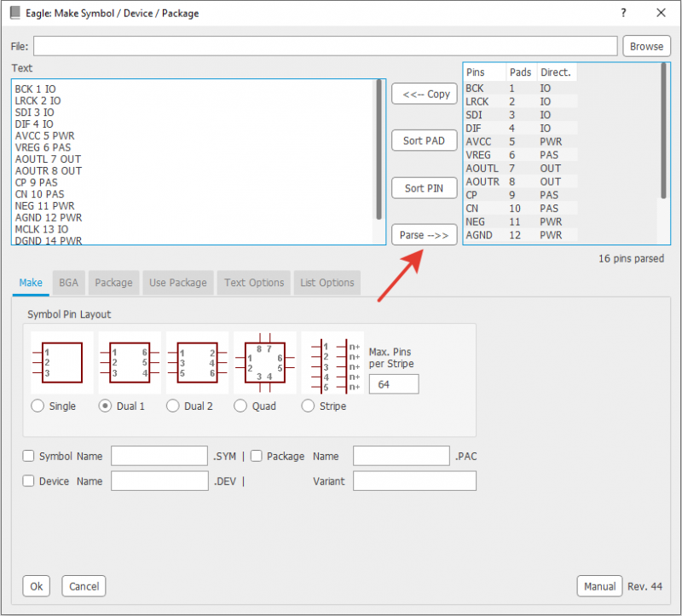Image resolution: width=682 pixels, height=616 pixels.
Task: Click the <<-- Copy button
Action: coord(424,94)
